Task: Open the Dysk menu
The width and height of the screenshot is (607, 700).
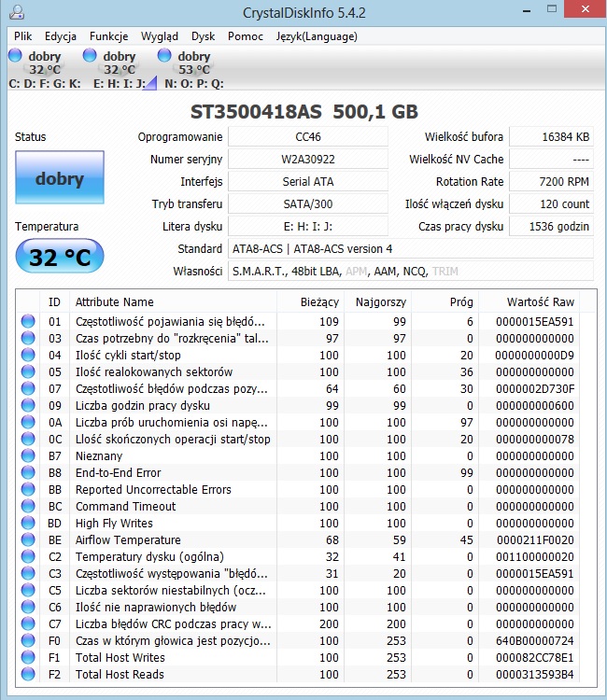Action: pos(204,36)
